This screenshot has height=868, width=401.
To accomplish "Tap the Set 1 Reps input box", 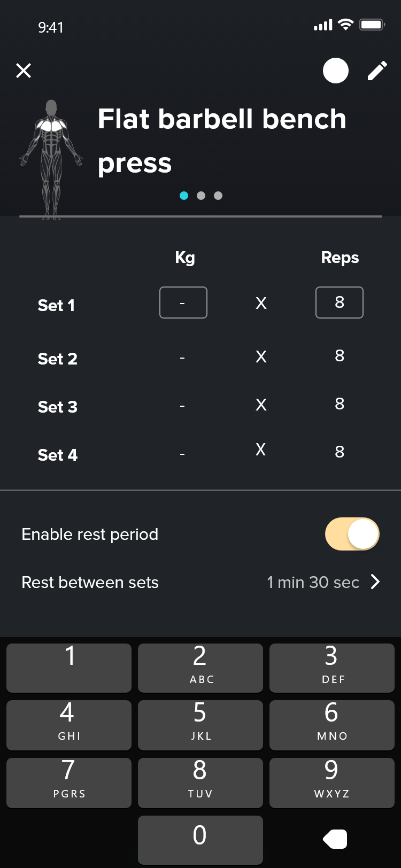I will [340, 303].
